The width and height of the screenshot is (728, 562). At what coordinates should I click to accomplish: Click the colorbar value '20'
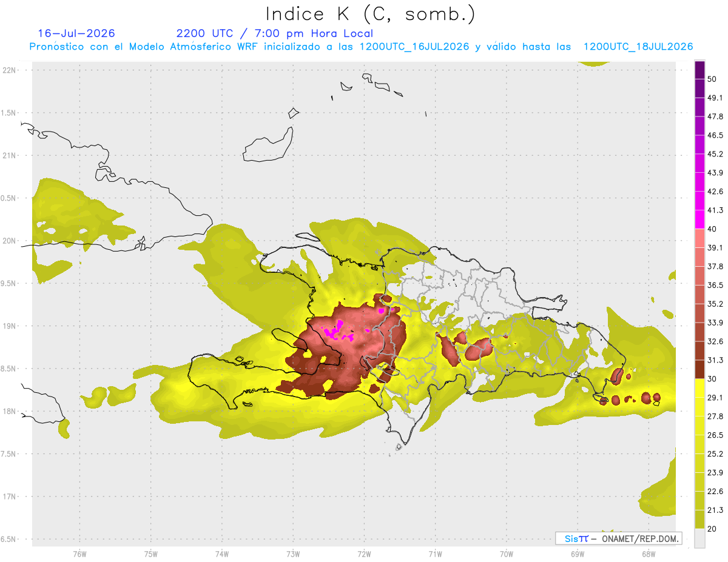[x=712, y=529]
